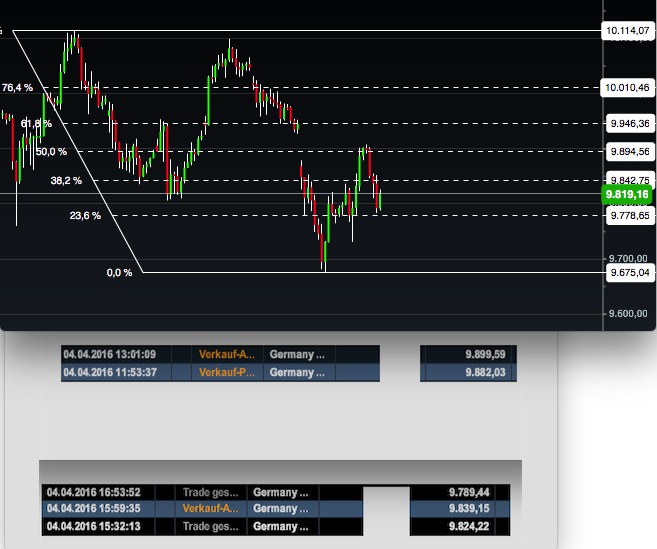
Task: Select the 0,0 % Fibonacci level label
Action: [x=119, y=273]
